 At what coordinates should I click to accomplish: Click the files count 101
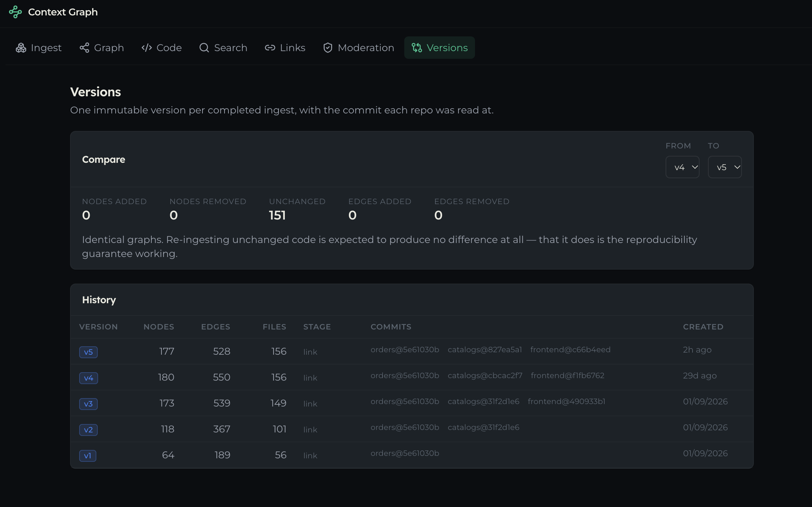tap(280, 429)
